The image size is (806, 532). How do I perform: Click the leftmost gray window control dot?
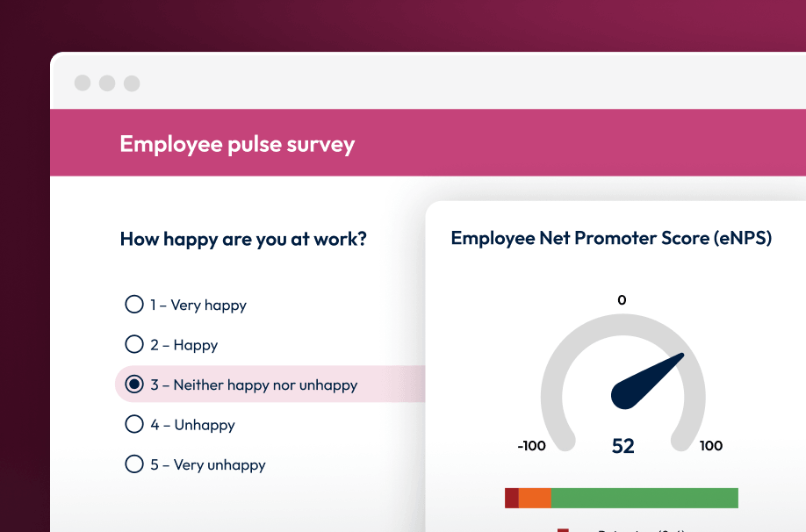click(x=83, y=83)
